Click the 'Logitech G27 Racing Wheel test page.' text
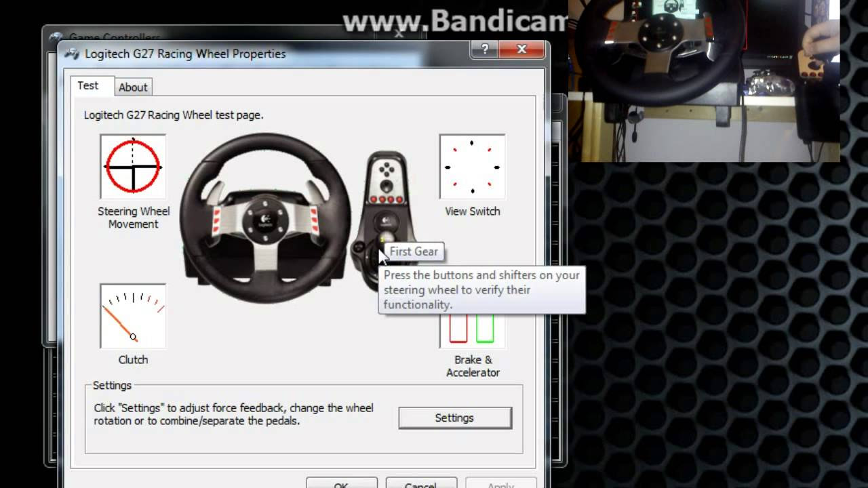Screen dimensions: 868x488 coord(174,115)
